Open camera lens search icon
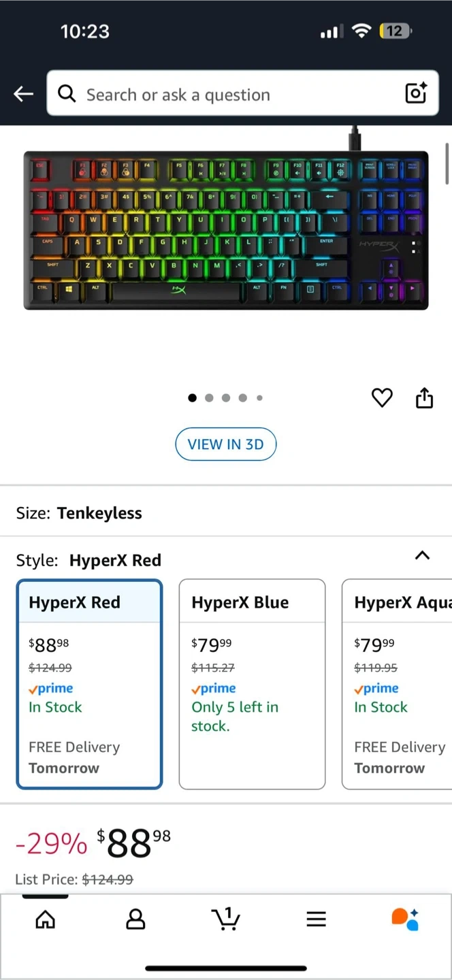This screenshot has width=452, height=980. (416, 93)
